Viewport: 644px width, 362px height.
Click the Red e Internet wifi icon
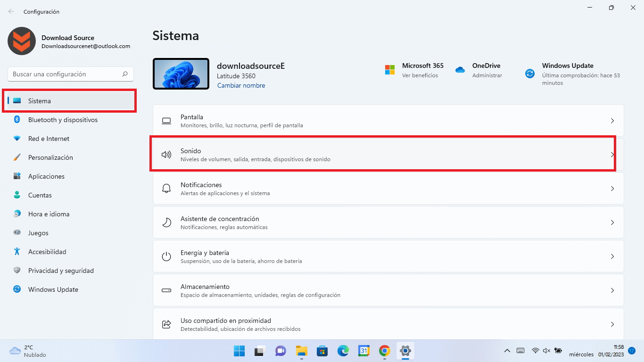[17, 139]
